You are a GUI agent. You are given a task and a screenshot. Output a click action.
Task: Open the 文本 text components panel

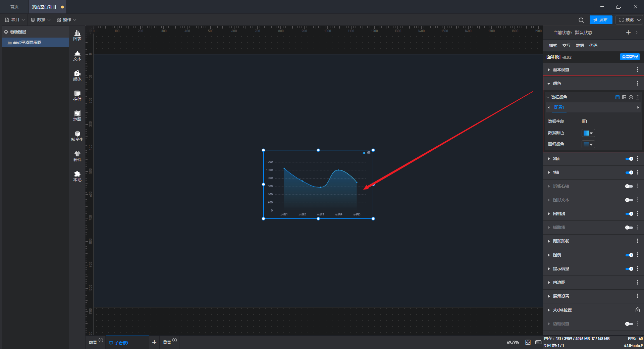(77, 55)
